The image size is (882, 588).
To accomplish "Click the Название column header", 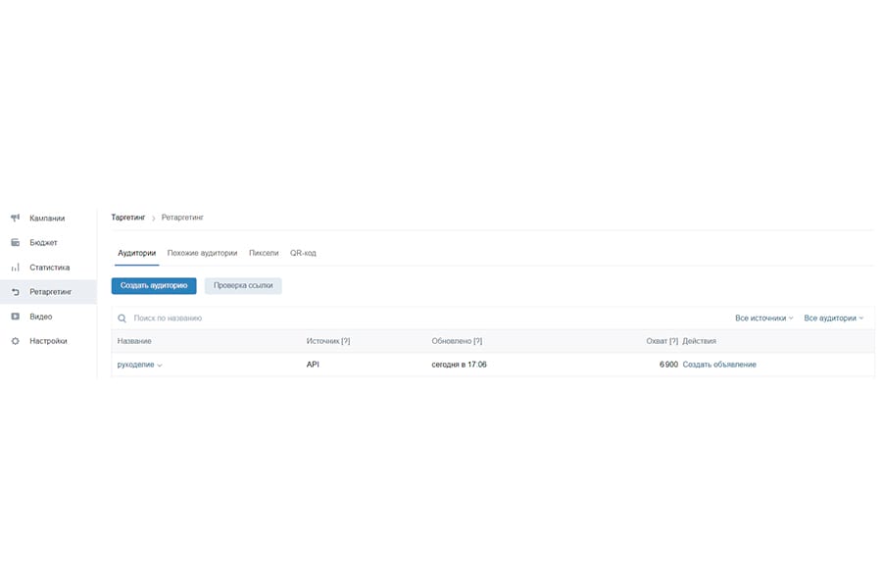I will [x=134, y=341].
